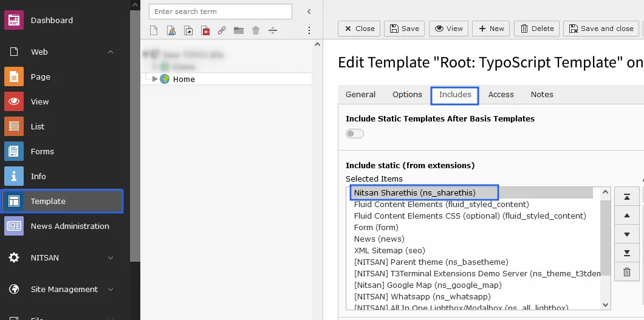This screenshot has height=320, width=644.
Task: Click the Home globe icon in page tree
Action: [165, 79]
